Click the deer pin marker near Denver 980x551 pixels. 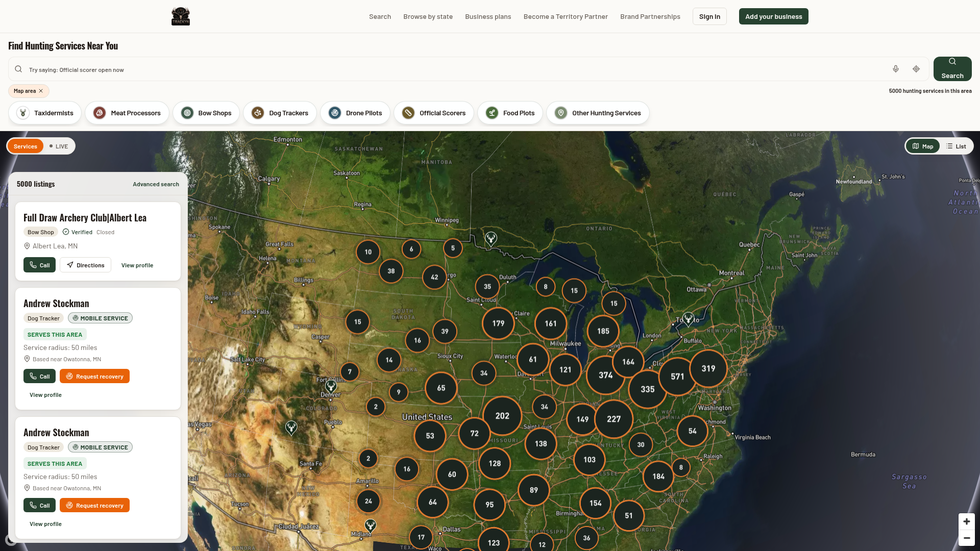pyautogui.click(x=331, y=386)
